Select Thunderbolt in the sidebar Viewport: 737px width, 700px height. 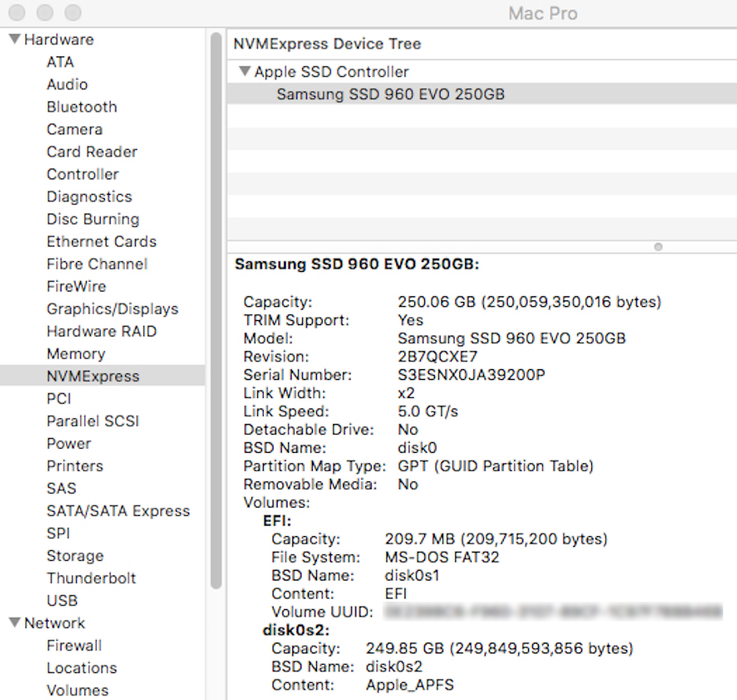tap(91, 578)
